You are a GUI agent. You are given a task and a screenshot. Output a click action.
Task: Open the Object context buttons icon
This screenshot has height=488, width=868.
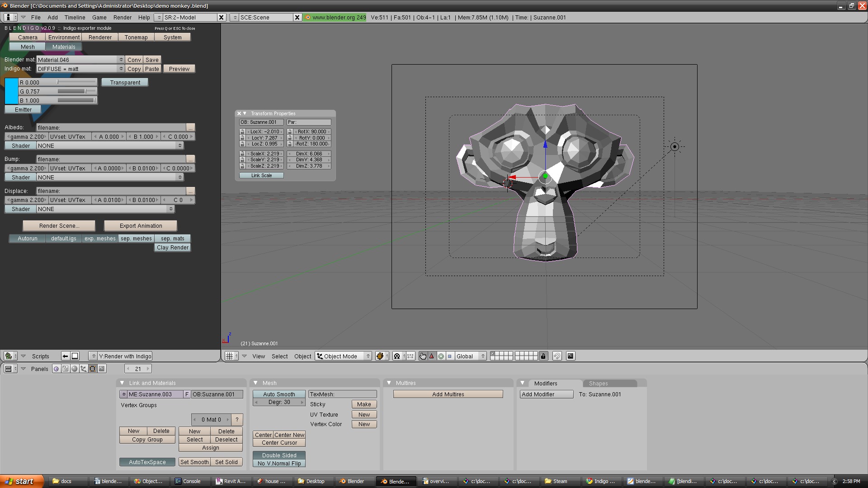(x=83, y=369)
